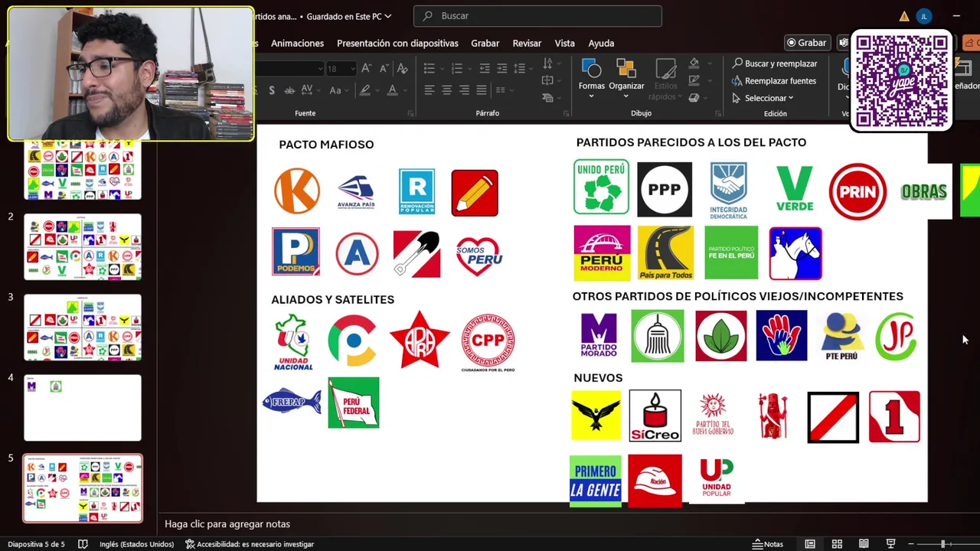Open the Fuente dialog launcher

(410, 113)
